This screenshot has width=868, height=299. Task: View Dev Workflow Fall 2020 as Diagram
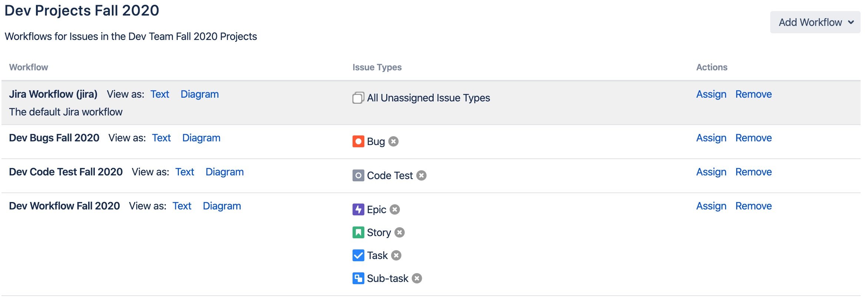222,206
